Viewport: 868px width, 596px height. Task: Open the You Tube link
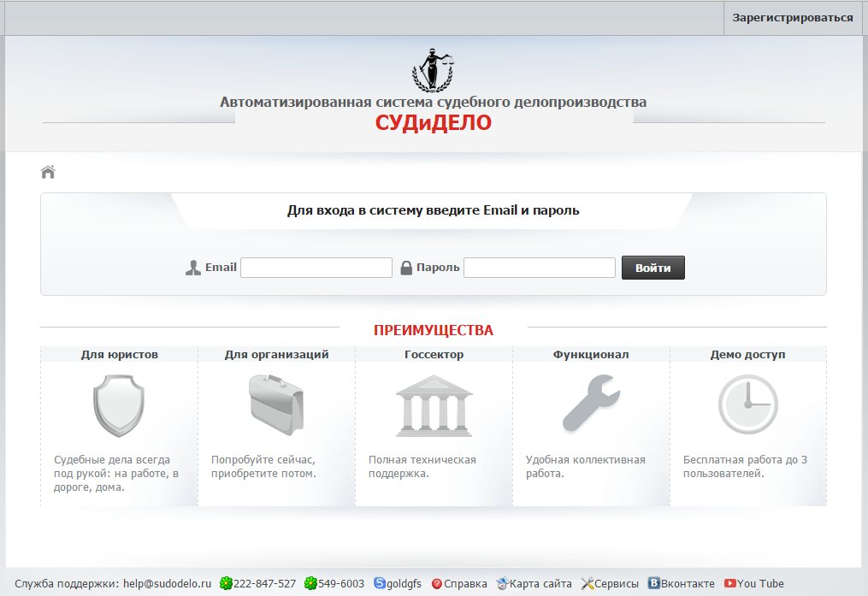pyautogui.click(x=760, y=583)
